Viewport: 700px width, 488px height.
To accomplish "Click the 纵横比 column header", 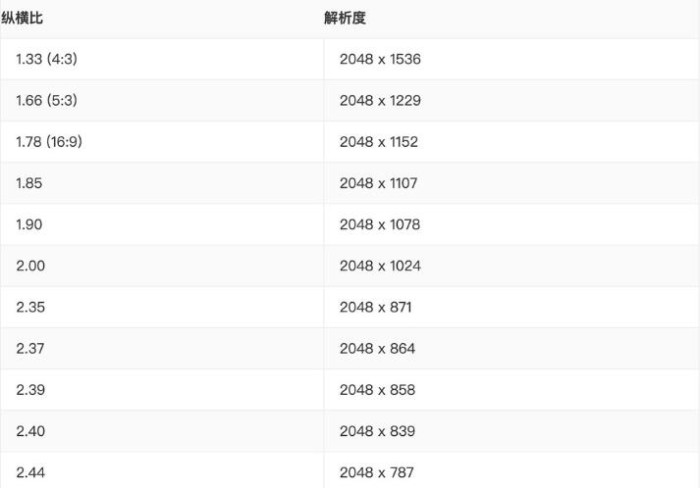I will tap(22, 18).
